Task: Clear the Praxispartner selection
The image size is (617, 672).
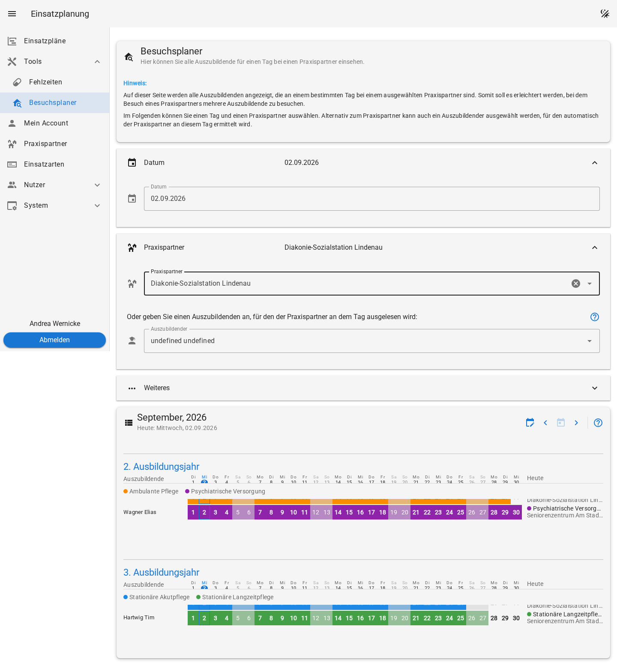Action: pyautogui.click(x=576, y=284)
